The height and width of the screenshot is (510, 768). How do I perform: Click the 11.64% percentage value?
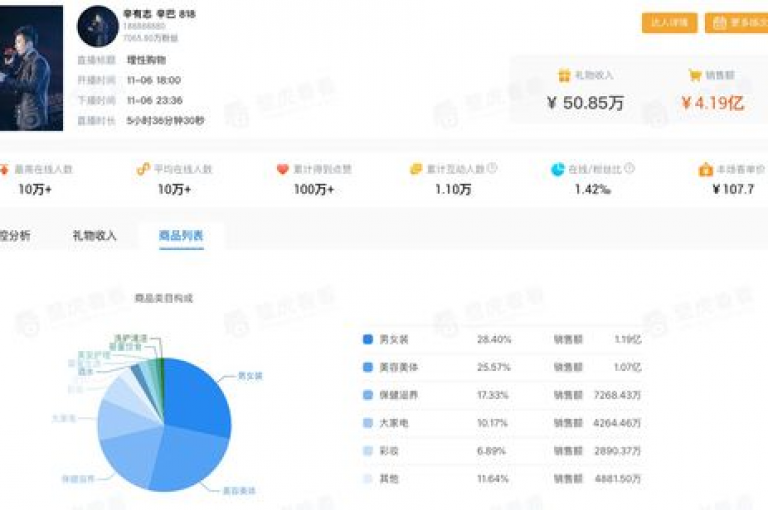click(493, 479)
